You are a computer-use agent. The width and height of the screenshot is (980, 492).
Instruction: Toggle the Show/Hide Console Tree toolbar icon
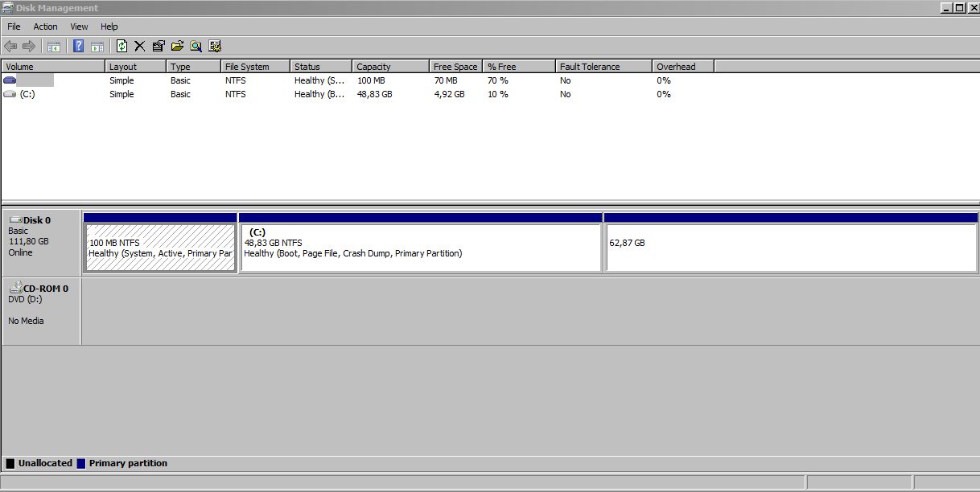click(x=54, y=46)
